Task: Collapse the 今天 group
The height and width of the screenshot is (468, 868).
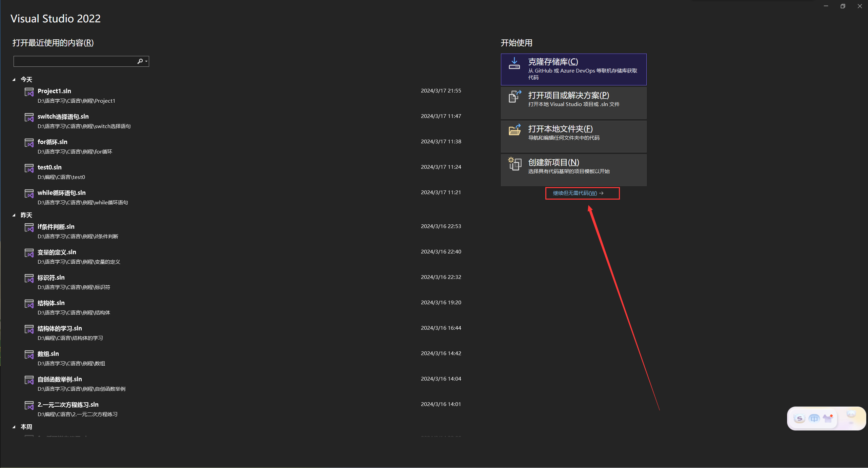Action: [14, 80]
